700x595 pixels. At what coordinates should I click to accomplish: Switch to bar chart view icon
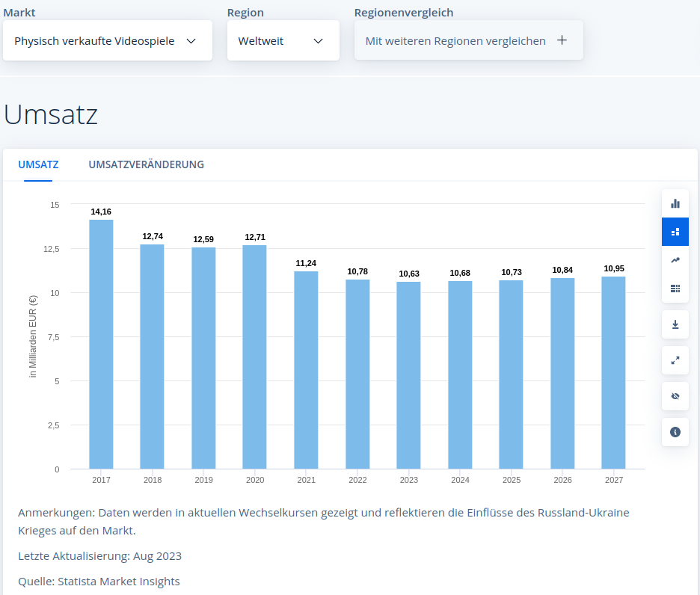point(675,203)
